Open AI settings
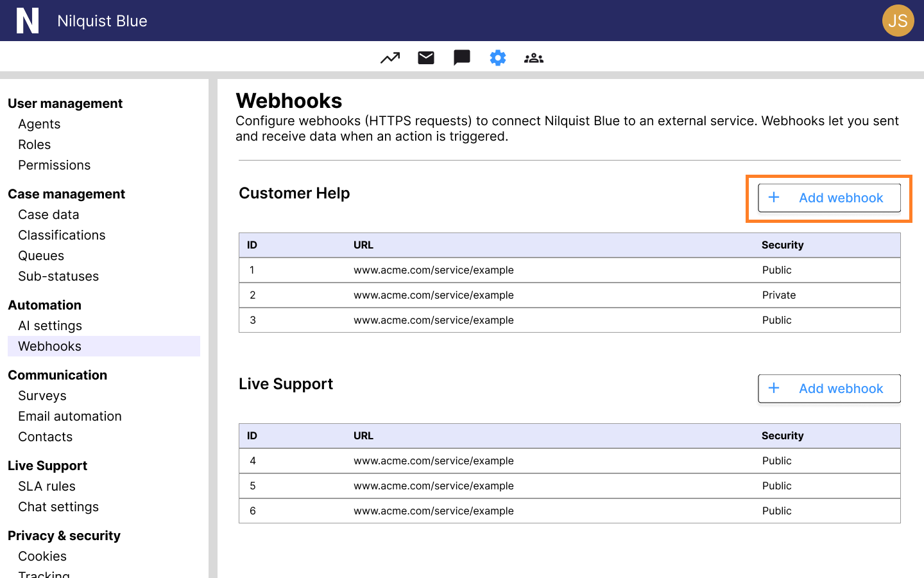The height and width of the screenshot is (578, 924). pos(50,326)
